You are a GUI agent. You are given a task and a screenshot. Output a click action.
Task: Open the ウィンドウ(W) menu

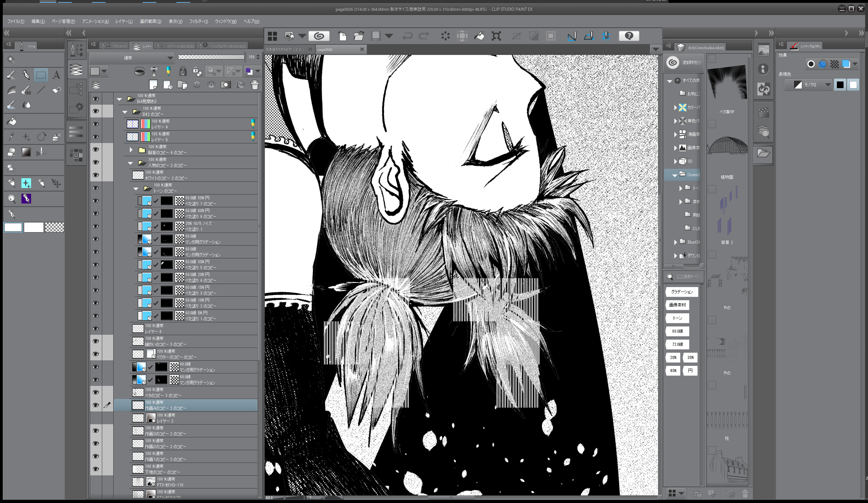pos(226,21)
